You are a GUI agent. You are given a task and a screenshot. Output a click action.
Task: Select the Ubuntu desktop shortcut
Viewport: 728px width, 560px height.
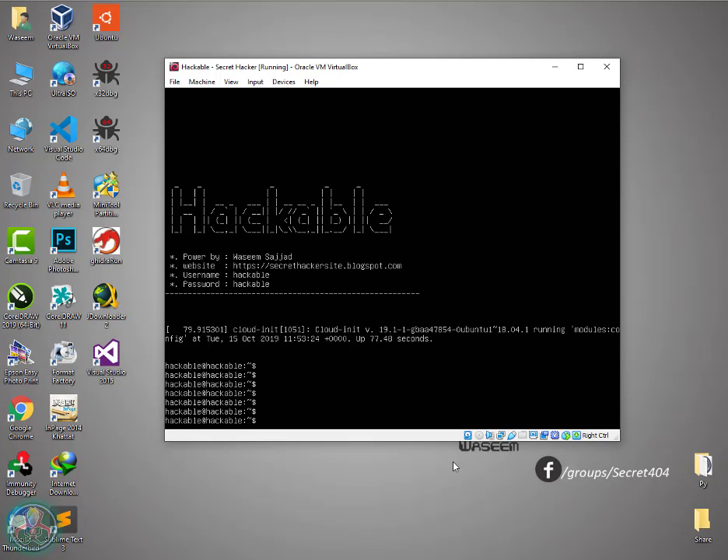click(x=107, y=23)
